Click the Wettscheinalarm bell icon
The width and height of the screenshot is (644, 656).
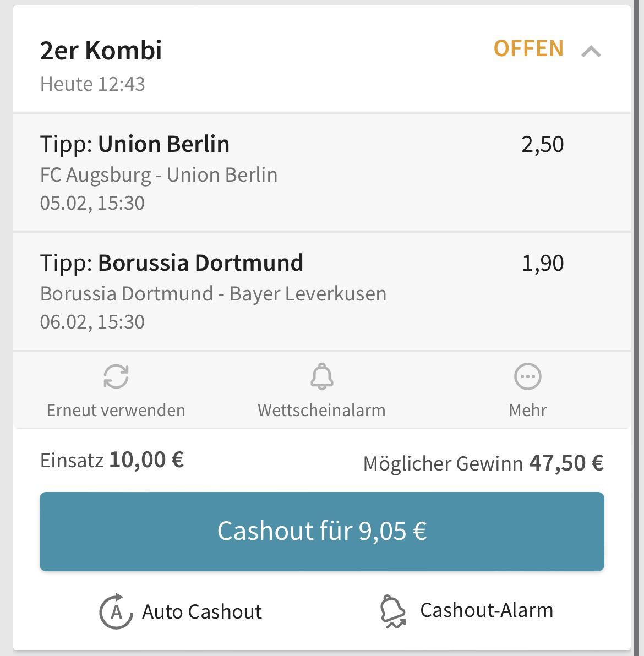[x=322, y=376]
